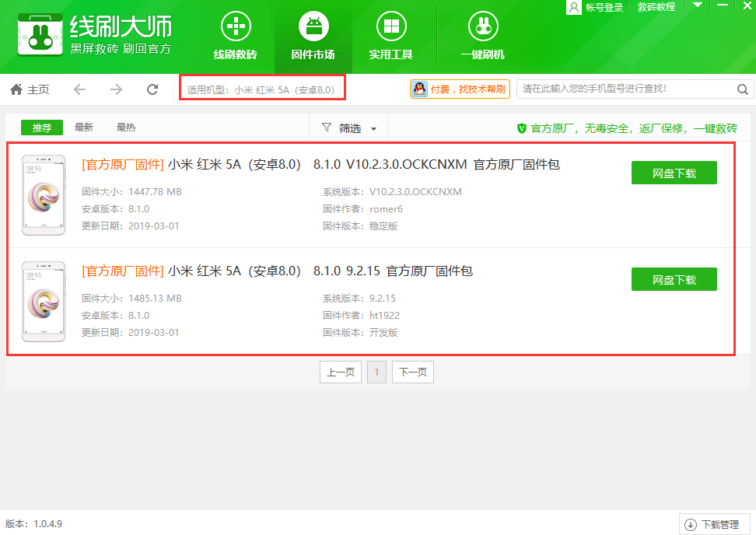Expand the 筛选 filter dropdown

pyautogui.click(x=349, y=128)
